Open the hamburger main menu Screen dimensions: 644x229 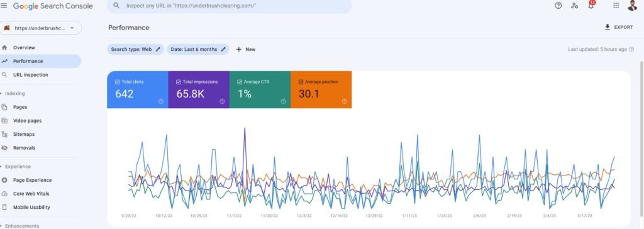coord(4,6)
